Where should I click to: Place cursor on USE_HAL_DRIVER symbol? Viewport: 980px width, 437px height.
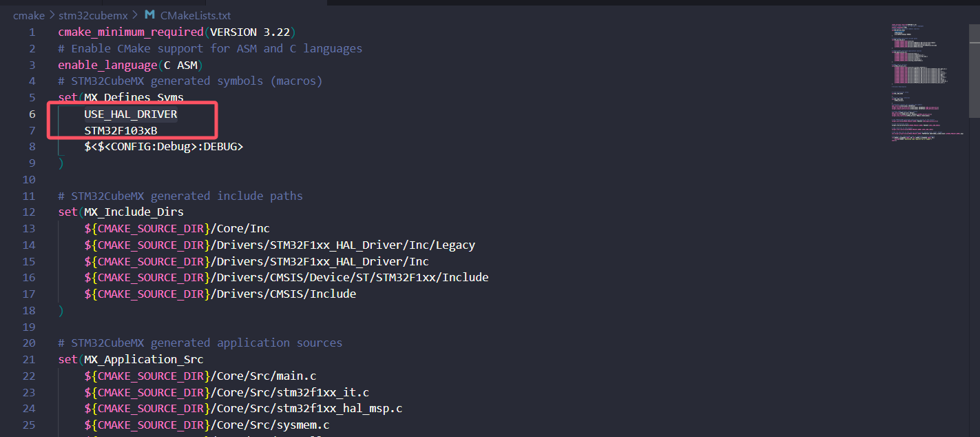[131, 114]
